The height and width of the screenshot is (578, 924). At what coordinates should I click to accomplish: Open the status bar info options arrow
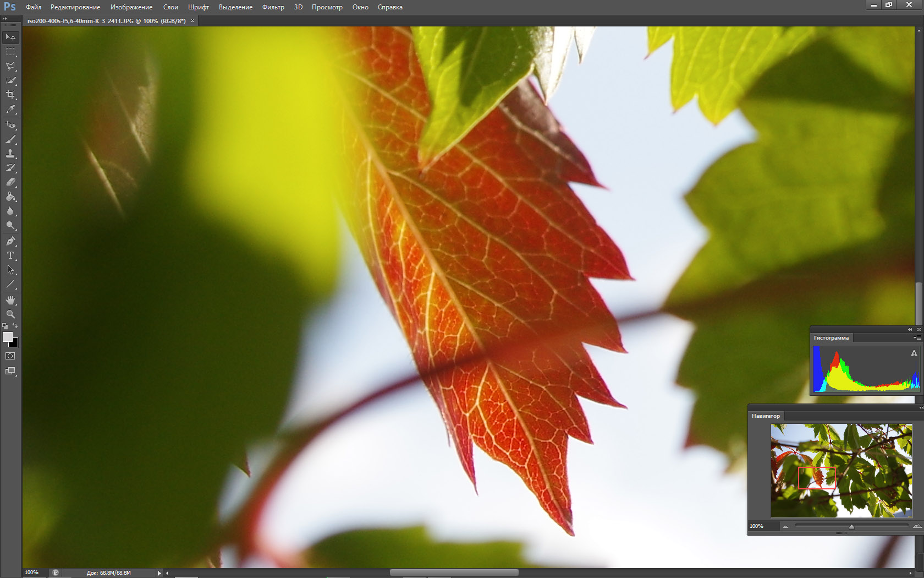pos(159,573)
